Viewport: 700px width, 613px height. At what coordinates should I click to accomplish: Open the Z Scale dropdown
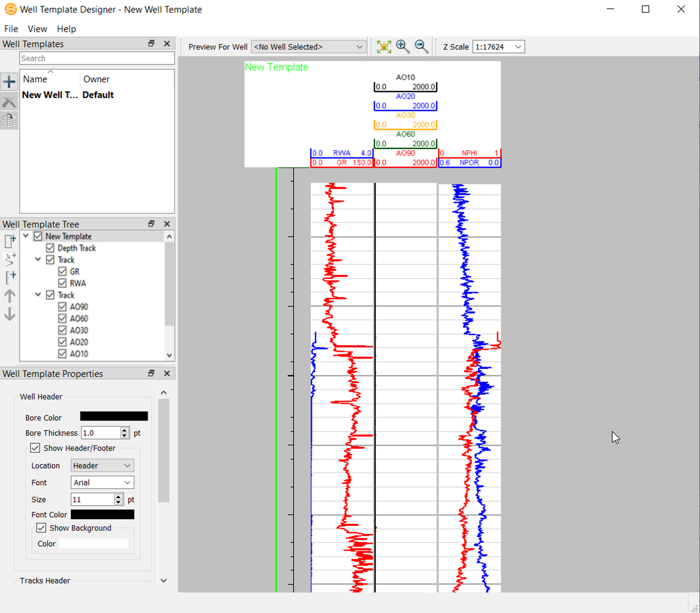(498, 47)
